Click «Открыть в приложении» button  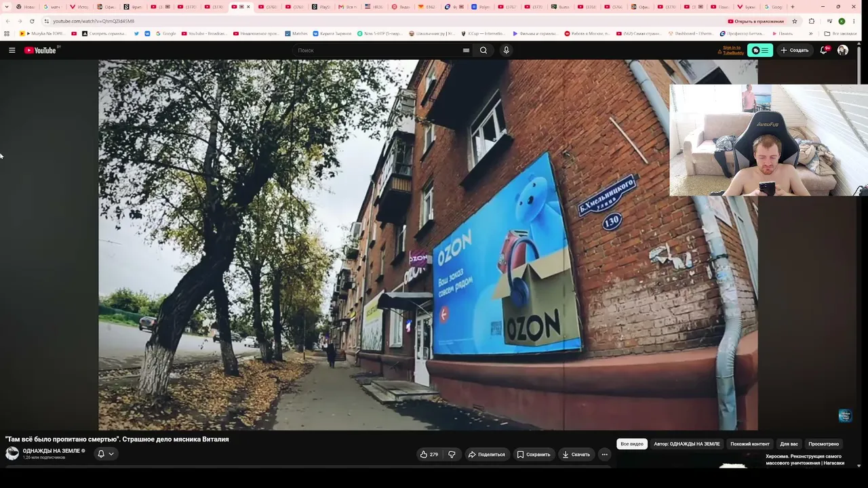click(x=756, y=21)
